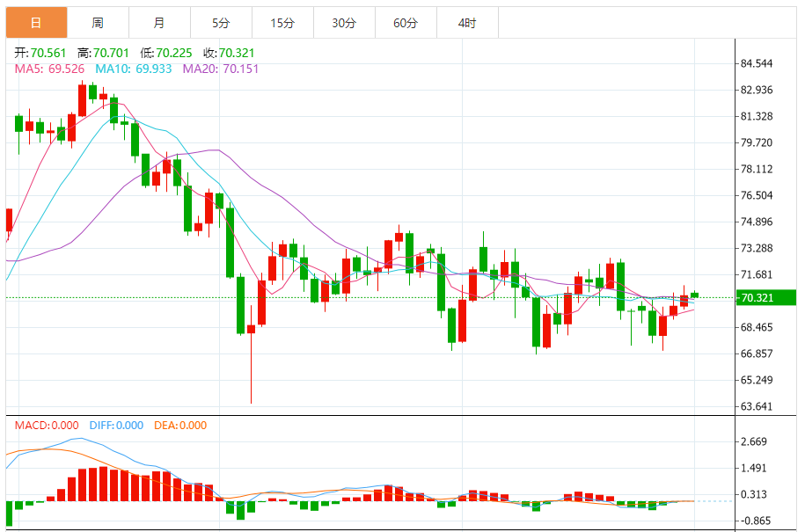This screenshot has width=805, height=532.
Task: Click the 2.669 MACD axis label
Action: (x=754, y=441)
